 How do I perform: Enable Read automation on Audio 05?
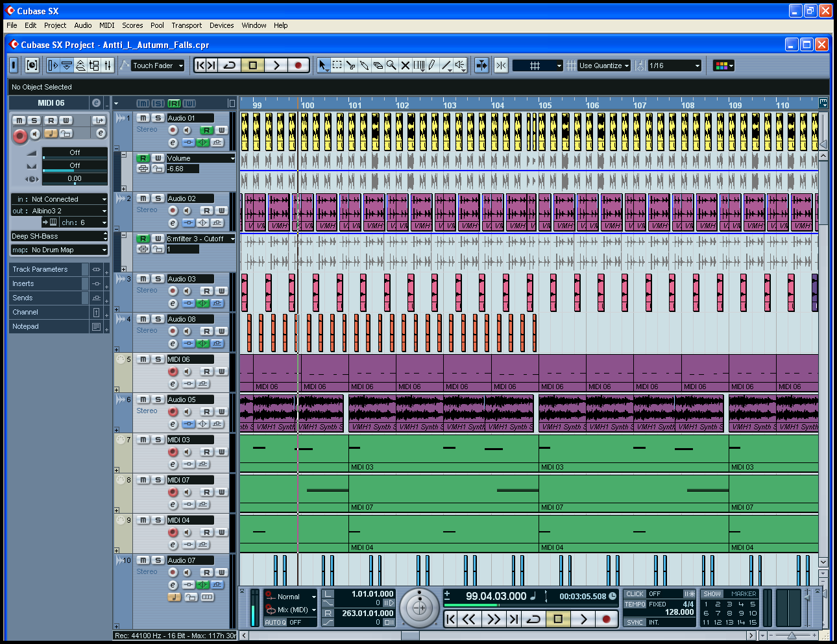point(206,412)
